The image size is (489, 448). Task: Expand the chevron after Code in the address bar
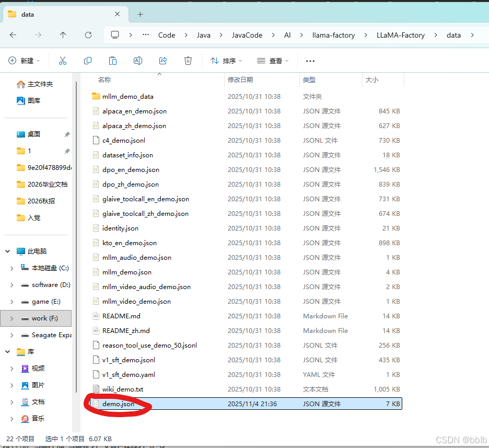point(186,35)
